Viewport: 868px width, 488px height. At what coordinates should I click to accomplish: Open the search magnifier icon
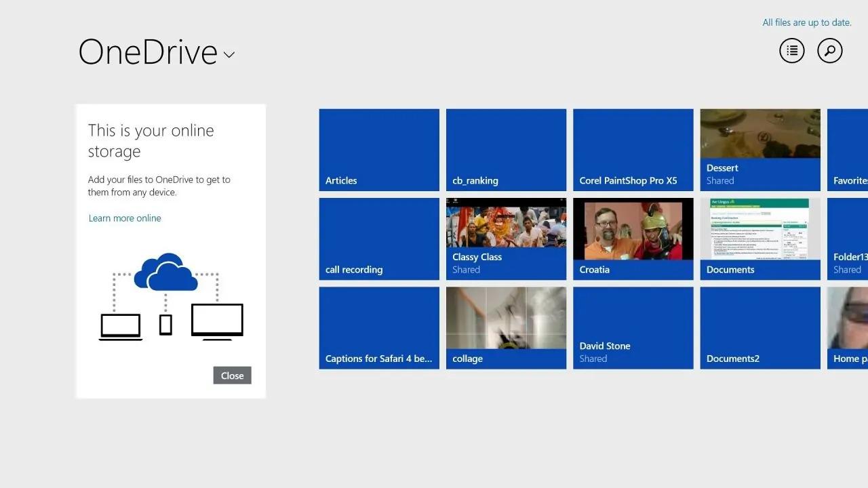[x=829, y=51]
